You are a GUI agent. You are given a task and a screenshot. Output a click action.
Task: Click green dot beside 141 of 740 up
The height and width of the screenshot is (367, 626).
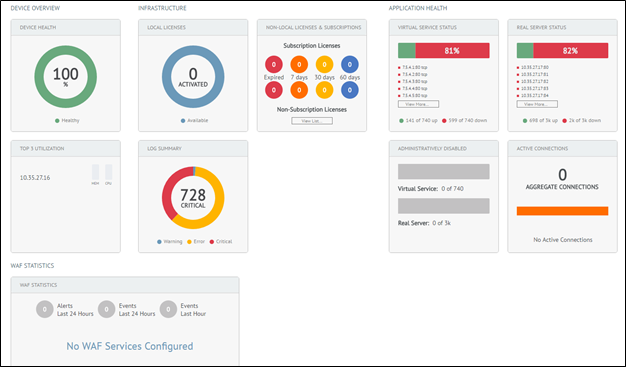point(401,121)
